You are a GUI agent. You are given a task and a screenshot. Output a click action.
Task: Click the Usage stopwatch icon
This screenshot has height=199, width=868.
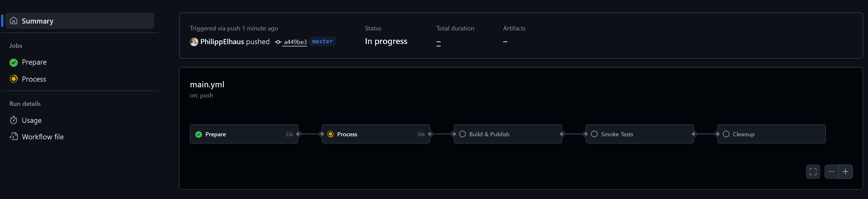click(x=13, y=120)
